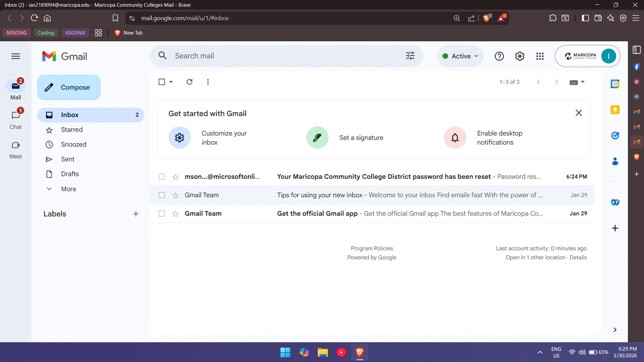The height and width of the screenshot is (362, 644).
Task: Dismiss Get started with Gmail card
Action: coord(578,113)
